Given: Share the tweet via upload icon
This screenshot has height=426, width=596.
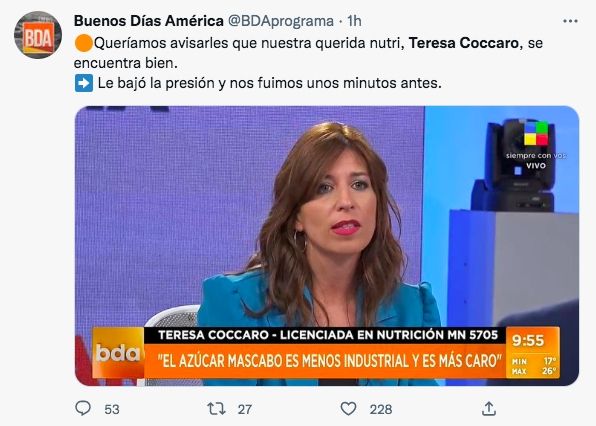Looking at the screenshot, I should tap(489, 409).
